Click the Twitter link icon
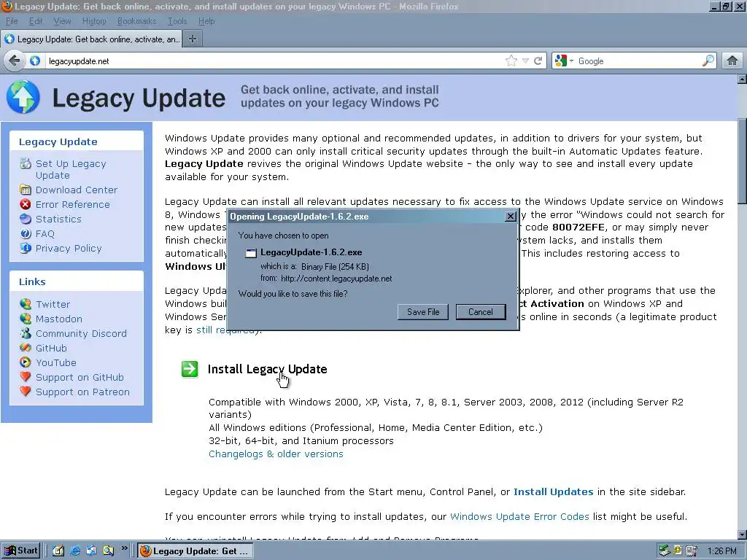747x560 pixels. click(x=26, y=304)
